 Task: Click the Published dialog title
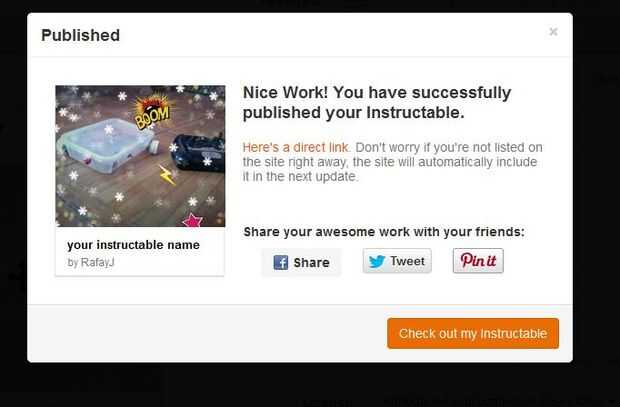[80, 35]
